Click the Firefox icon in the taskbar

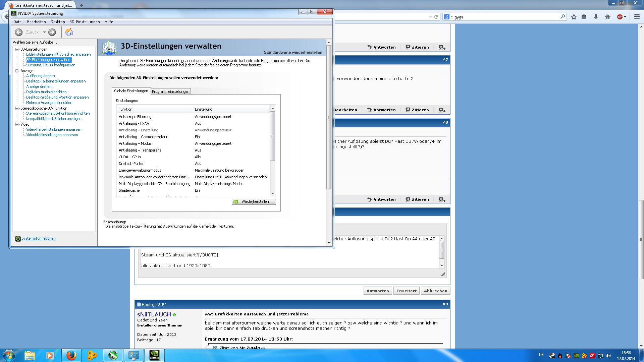click(x=71, y=355)
